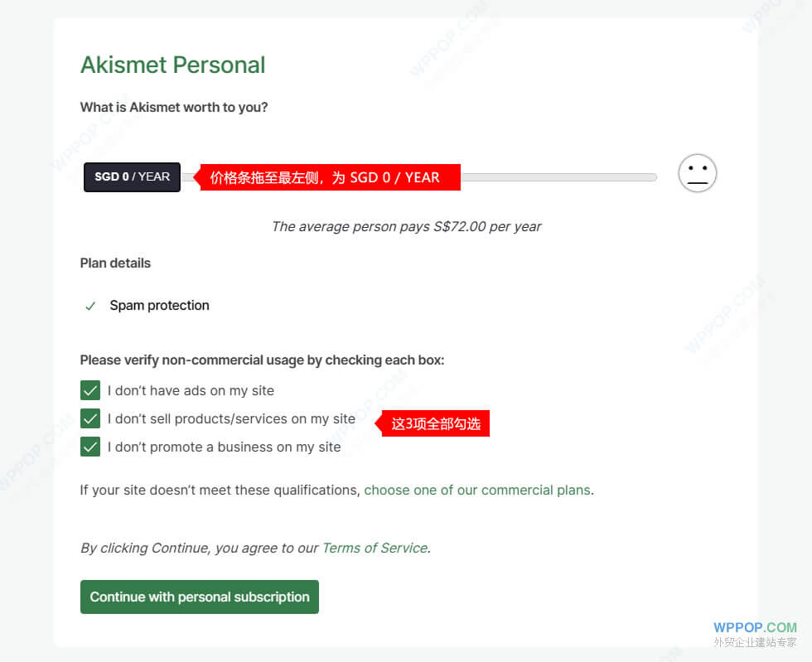Open the Terms of Service link
This screenshot has height=662, width=812.
click(x=375, y=548)
